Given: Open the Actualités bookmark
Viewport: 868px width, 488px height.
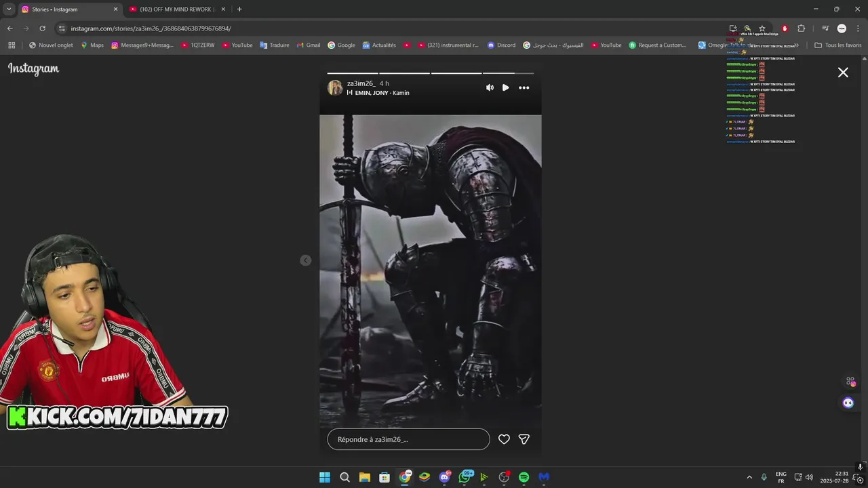Looking at the screenshot, I should point(379,45).
